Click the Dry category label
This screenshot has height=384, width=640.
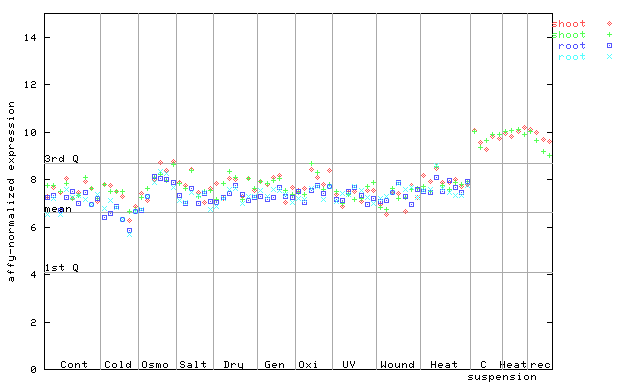233,365
